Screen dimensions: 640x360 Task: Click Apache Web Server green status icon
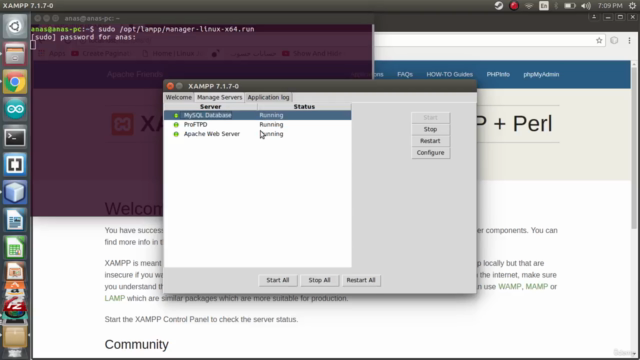click(x=176, y=134)
